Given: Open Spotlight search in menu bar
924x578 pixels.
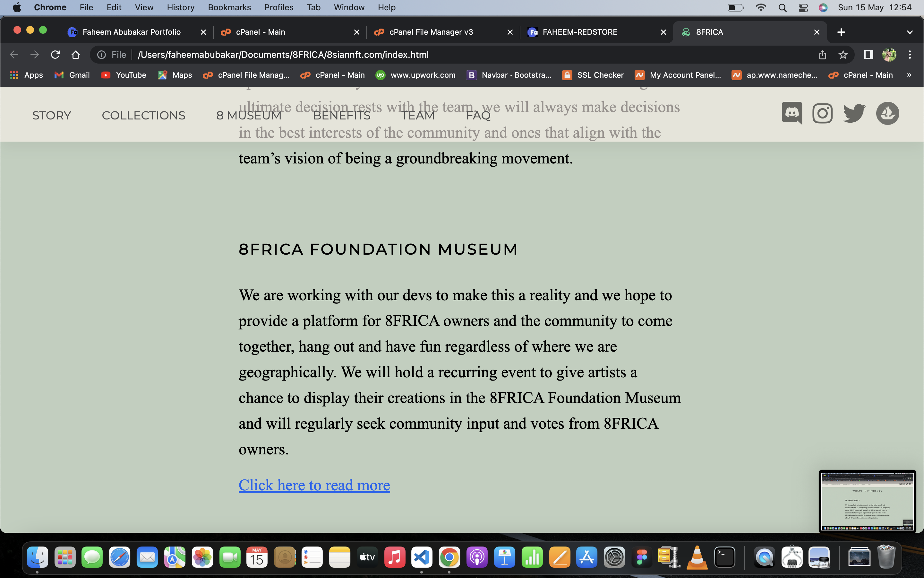Looking at the screenshot, I should 782,8.
